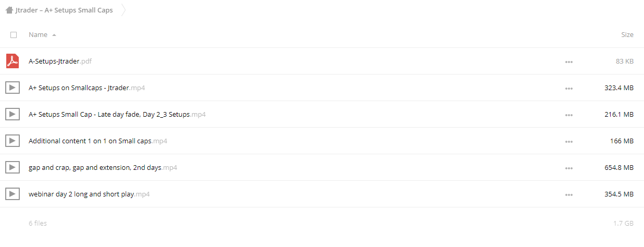Image resolution: width=644 pixels, height=247 pixels.
Task: Click play icon for A+ Setups on Smallcaps
Action: [13, 88]
